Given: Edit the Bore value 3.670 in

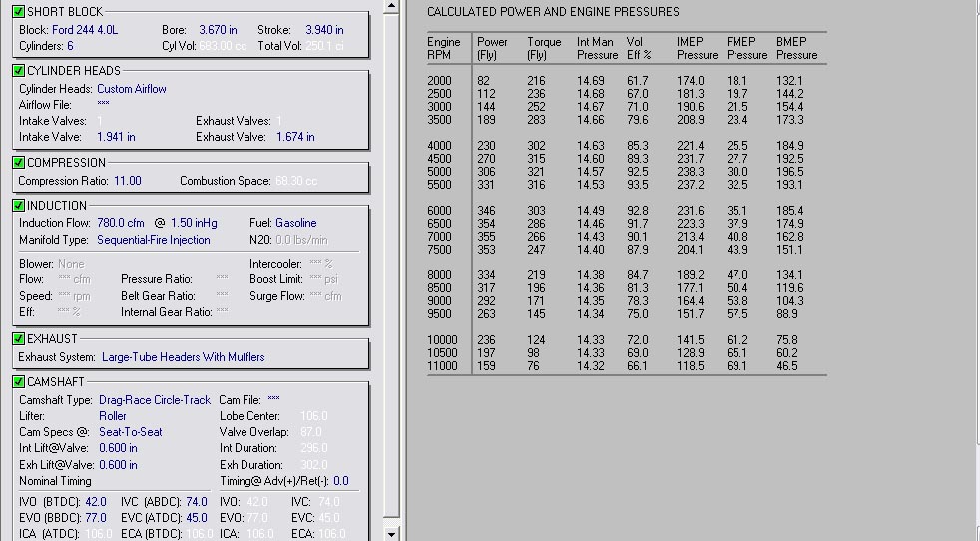Looking at the screenshot, I should point(218,30).
